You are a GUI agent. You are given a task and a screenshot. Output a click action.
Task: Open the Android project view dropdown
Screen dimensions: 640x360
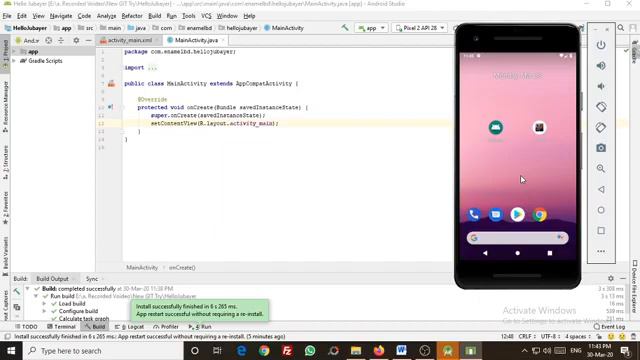click(x=27, y=40)
